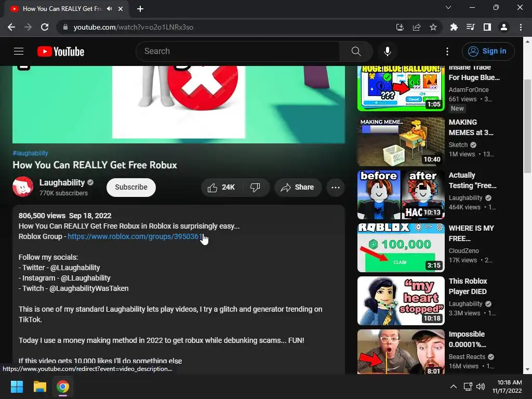Open the taskbar clock and date
This screenshot has height=399, width=532.
[507, 387]
